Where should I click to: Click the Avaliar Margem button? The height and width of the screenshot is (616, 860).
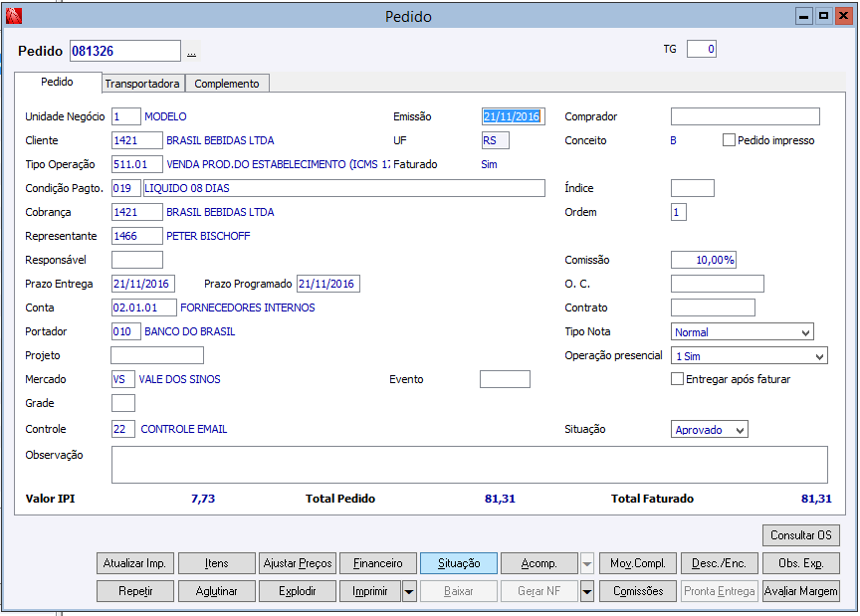(800, 591)
